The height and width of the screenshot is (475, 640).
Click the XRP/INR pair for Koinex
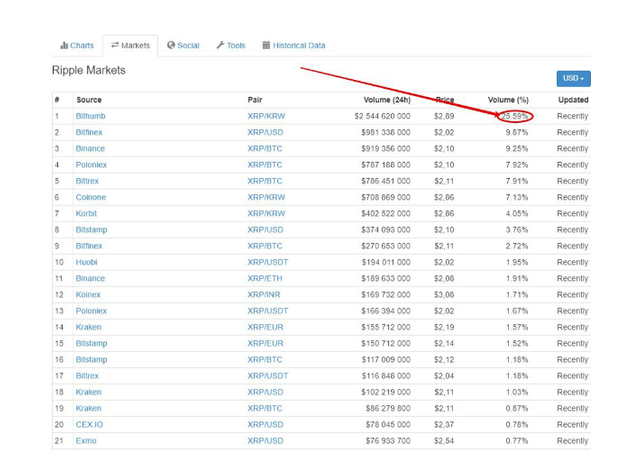click(264, 295)
